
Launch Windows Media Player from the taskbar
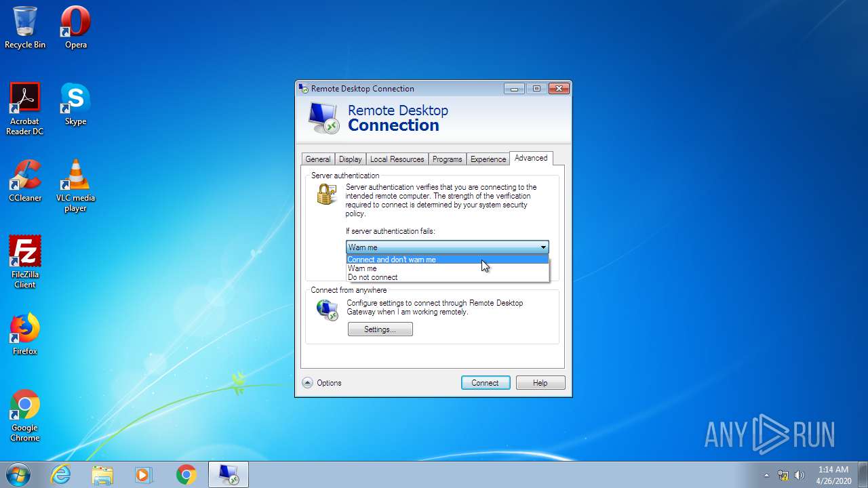coord(144,474)
